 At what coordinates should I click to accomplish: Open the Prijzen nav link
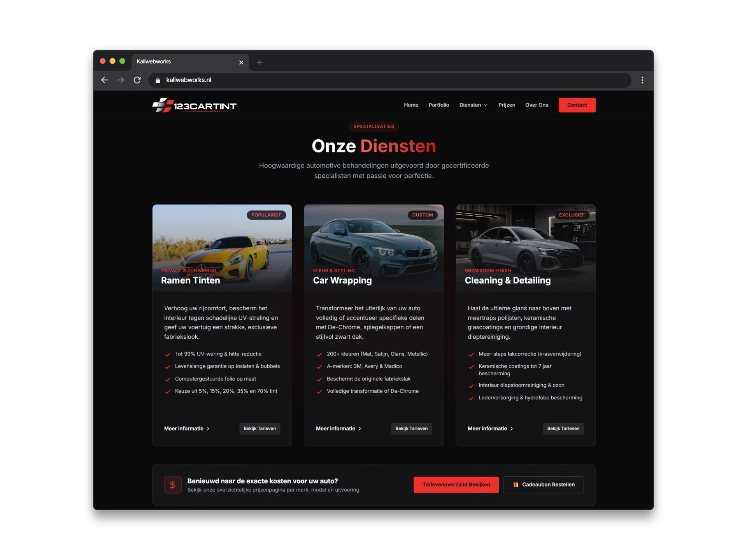click(x=507, y=105)
